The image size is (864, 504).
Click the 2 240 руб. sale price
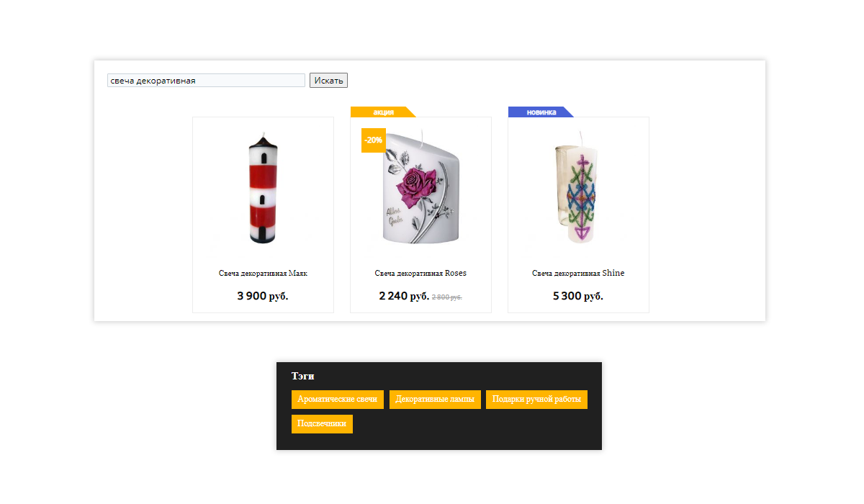(x=404, y=296)
